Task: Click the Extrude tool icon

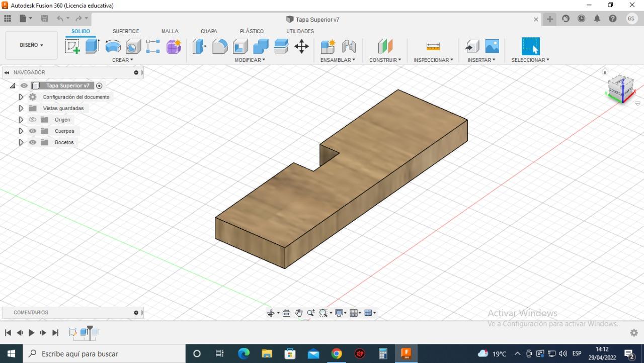Action: point(92,46)
